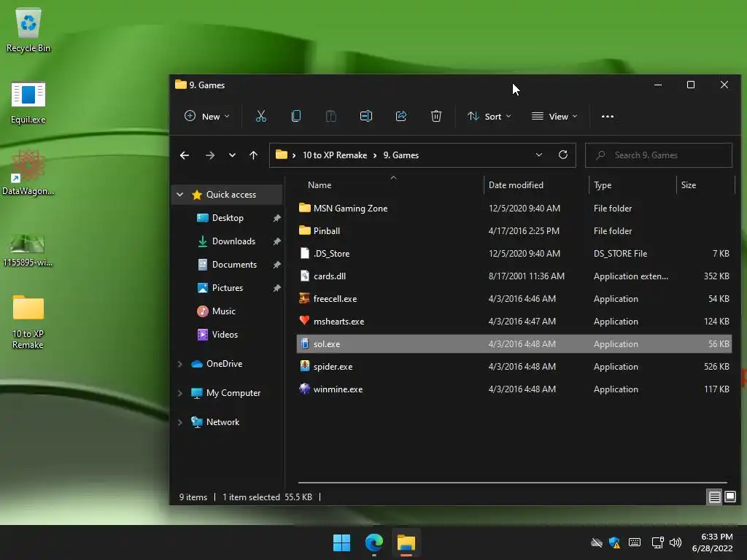The height and width of the screenshot is (560, 747).
Task: Click the Search 9. Games box
Action: [659, 155]
